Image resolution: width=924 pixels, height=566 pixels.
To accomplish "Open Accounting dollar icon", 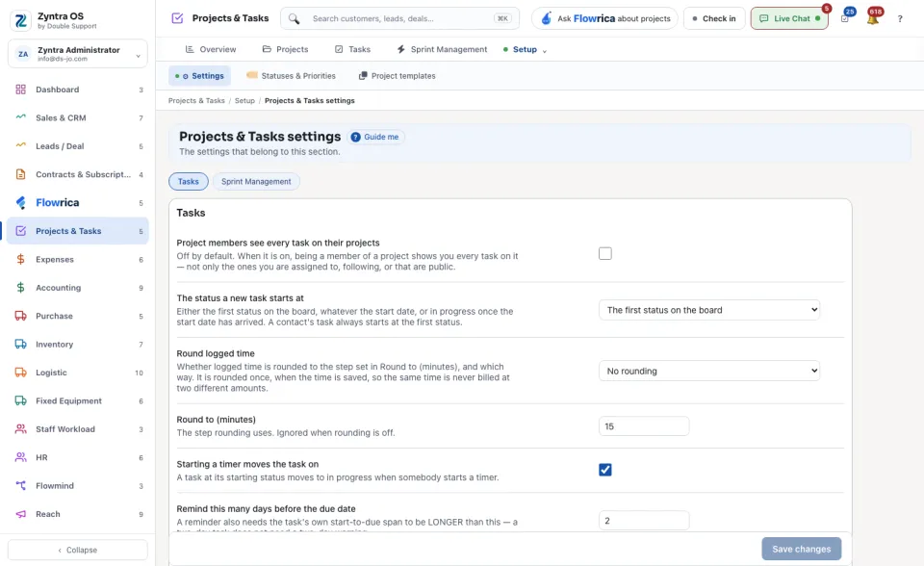I will click(x=20, y=287).
